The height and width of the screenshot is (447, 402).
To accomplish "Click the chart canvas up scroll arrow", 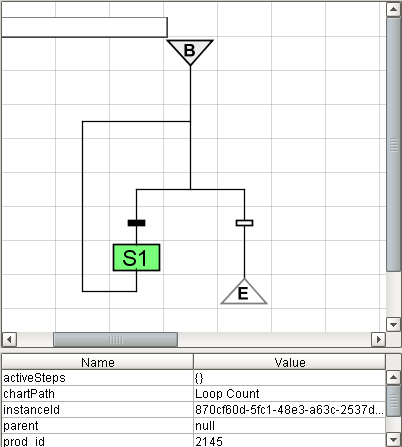I will [393, 9].
